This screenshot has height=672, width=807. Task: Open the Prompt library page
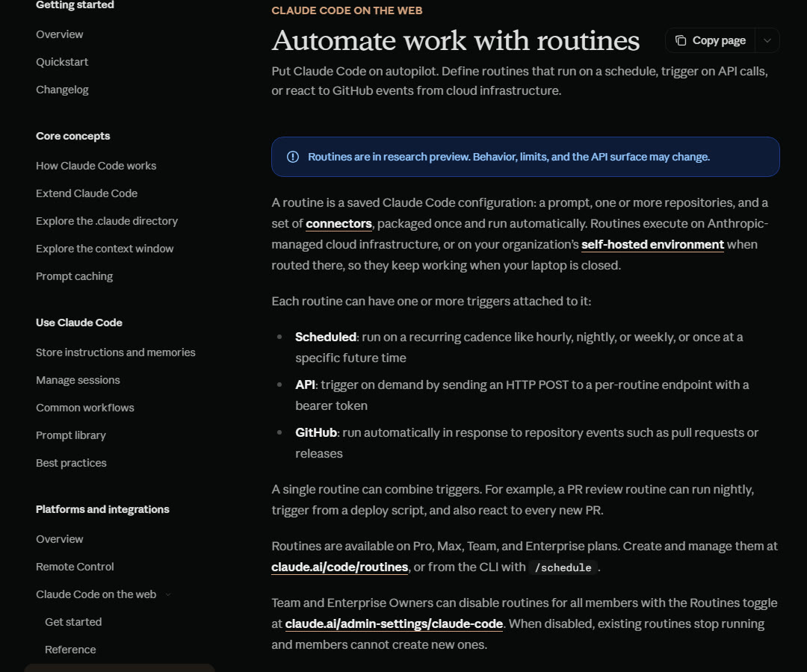(x=70, y=435)
